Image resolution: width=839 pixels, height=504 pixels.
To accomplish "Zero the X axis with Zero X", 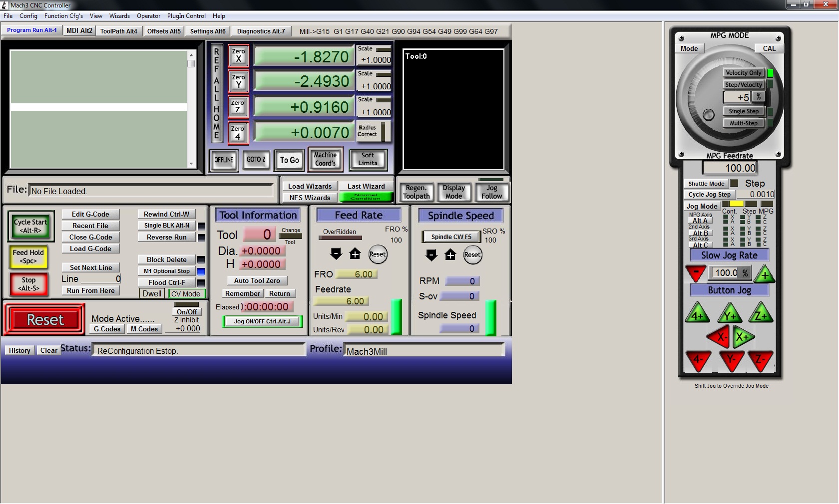I will point(238,55).
